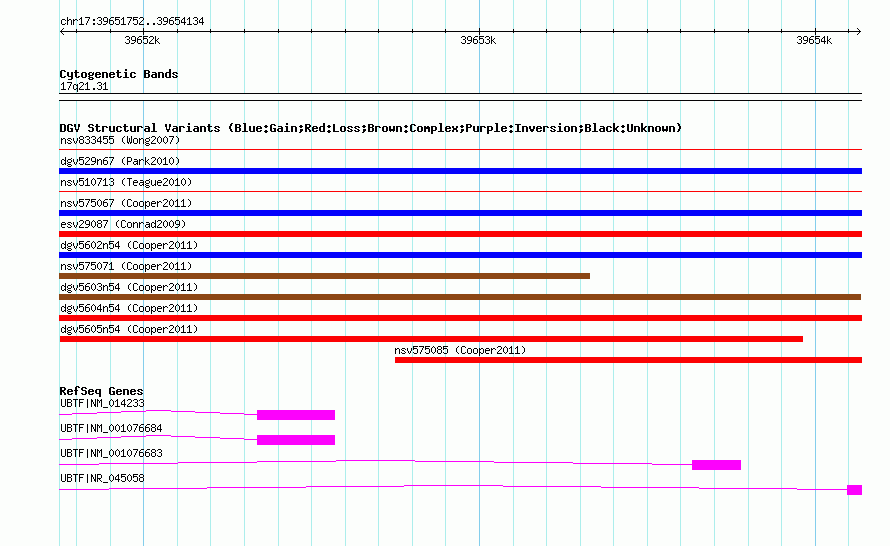The width and height of the screenshot is (890, 546).
Task: Click the blue dgv5602n54 gain bar
Action: tap(460, 255)
